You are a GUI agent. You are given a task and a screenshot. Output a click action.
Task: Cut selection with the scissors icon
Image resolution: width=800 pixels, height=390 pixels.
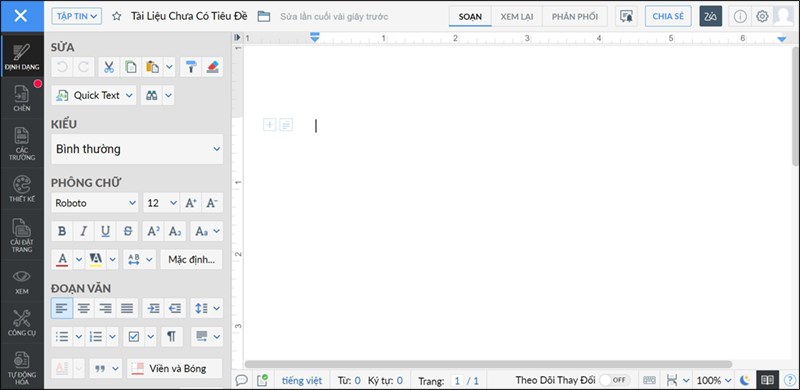109,67
